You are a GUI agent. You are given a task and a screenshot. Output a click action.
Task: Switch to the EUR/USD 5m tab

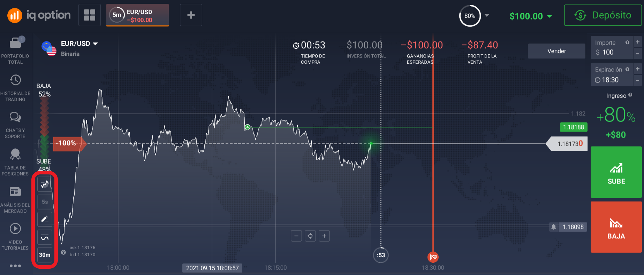pyautogui.click(x=137, y=15)
